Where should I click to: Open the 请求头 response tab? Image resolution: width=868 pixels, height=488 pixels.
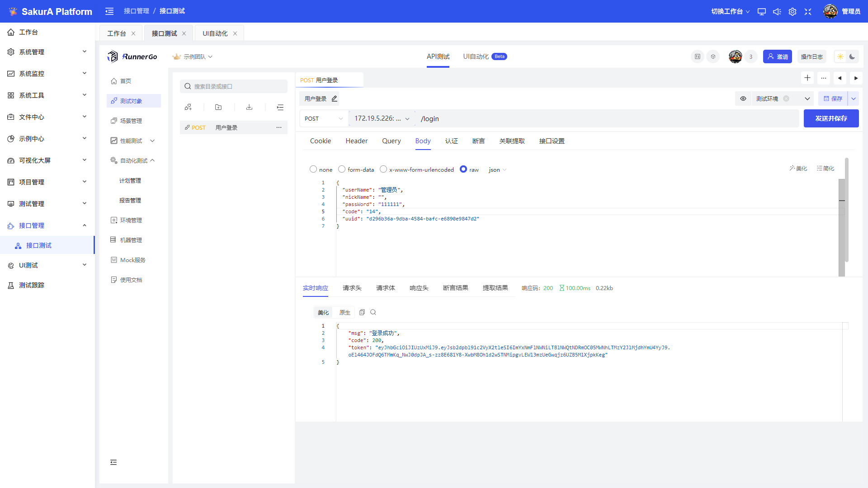click(x=352, y=288)
